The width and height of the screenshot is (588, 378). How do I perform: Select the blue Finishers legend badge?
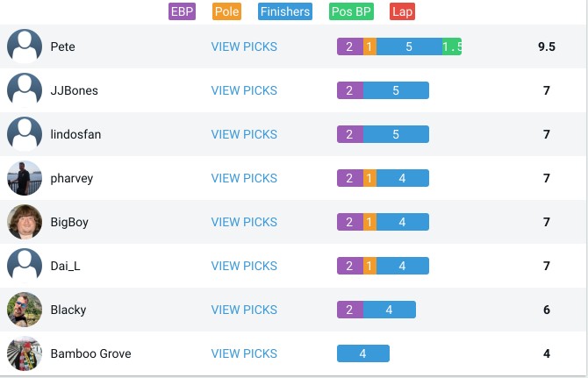point(285,11)
